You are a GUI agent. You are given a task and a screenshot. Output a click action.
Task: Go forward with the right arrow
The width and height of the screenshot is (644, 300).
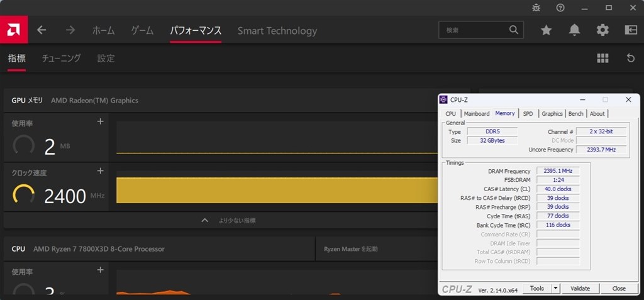[70, 30]
